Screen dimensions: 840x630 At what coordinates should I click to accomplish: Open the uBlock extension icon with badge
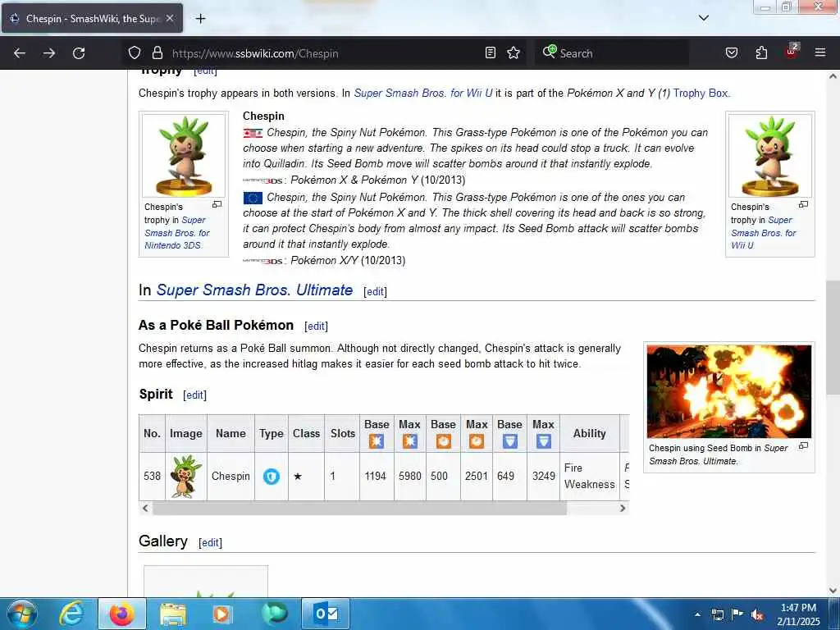point(792,52)
